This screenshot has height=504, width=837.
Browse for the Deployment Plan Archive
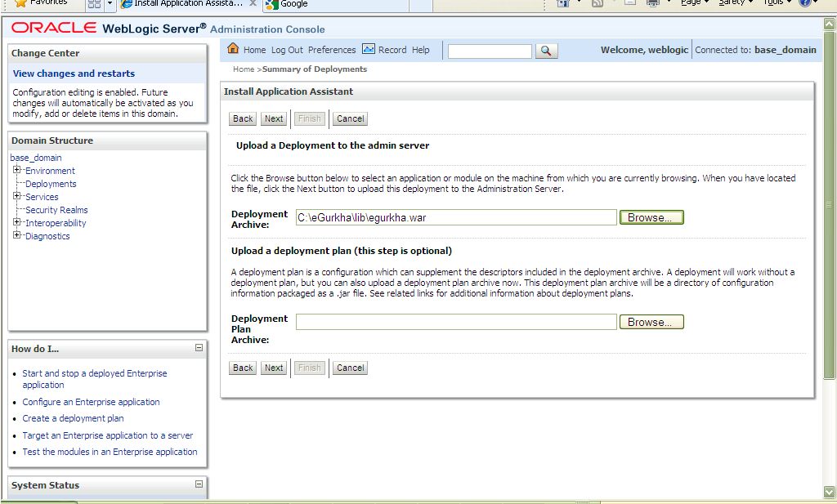[651, 322]
